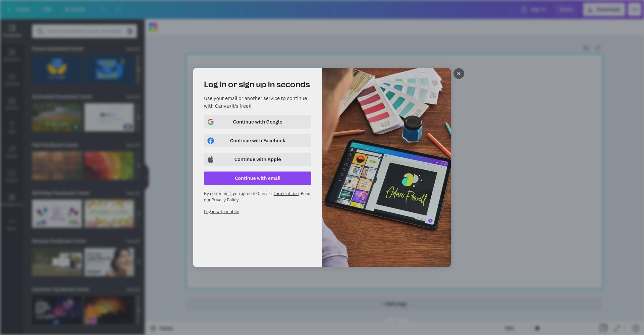
Task: Click the zoom slider handle
Action: [537, 328]
